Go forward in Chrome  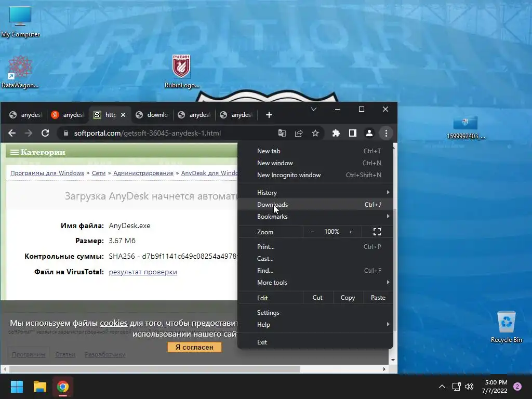pyautogui.click(x=29, y=134)
